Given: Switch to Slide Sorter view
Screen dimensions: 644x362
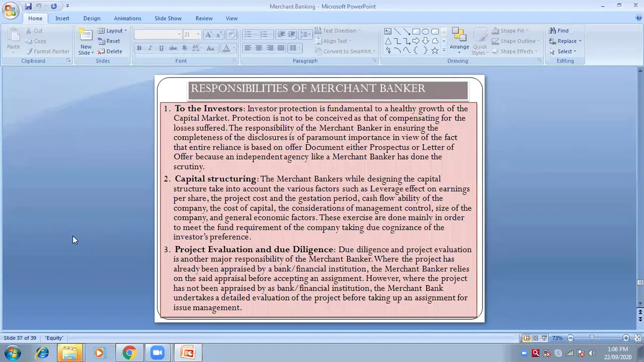Looking at the screenshot, I should (535, 338).
